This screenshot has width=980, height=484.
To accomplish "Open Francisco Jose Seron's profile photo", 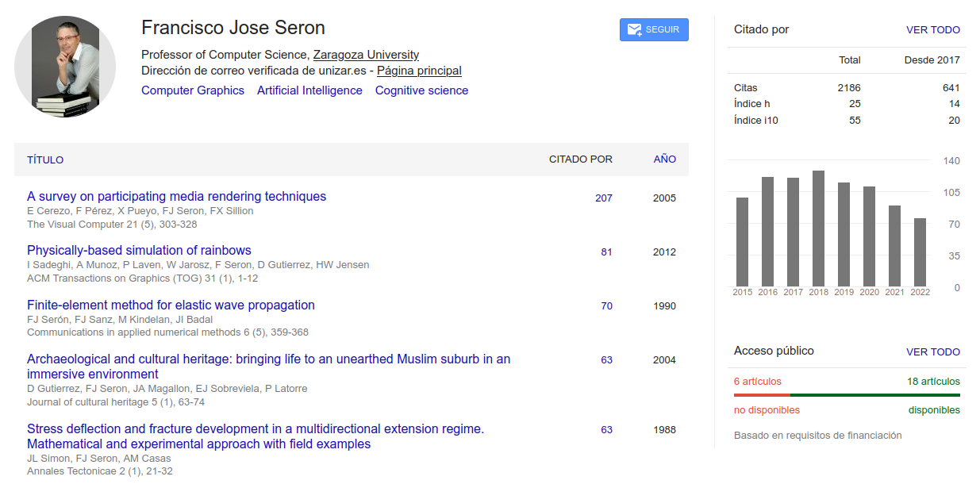I will pos(65,67).
